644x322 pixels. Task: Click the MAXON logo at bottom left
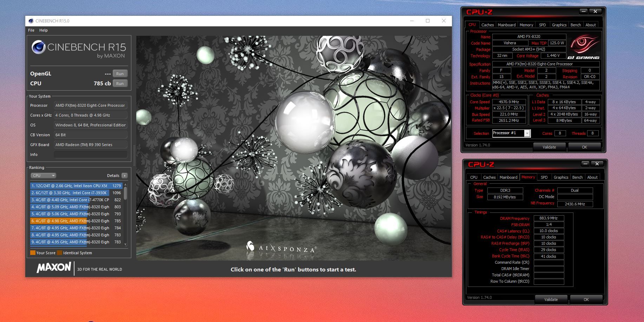[x=54, y=268]
